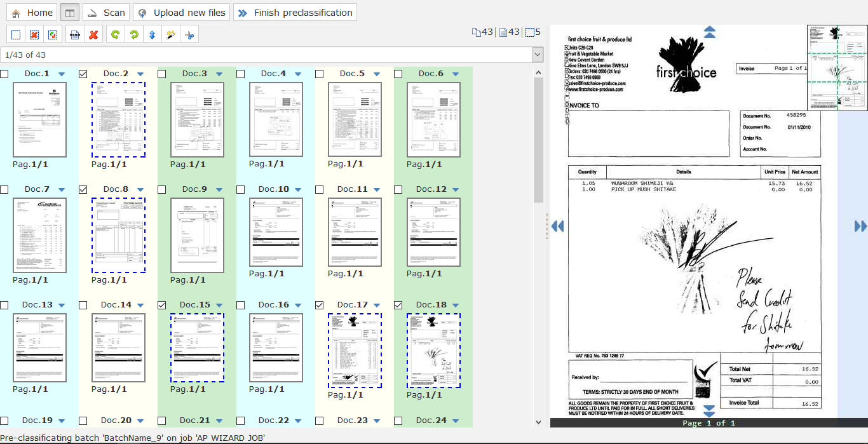Click the 'Page 1 of 1' preview status bar
Screen dimensions: 868x444
[x=709, y=422]
